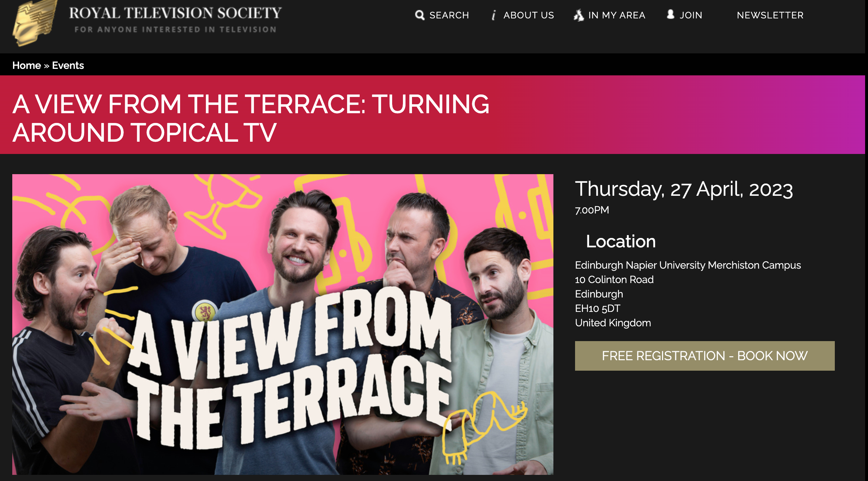Open the SEARCH menu item
Image resolution: width=868 pixels, height=481 pixels.
click(x=449, y=15)
